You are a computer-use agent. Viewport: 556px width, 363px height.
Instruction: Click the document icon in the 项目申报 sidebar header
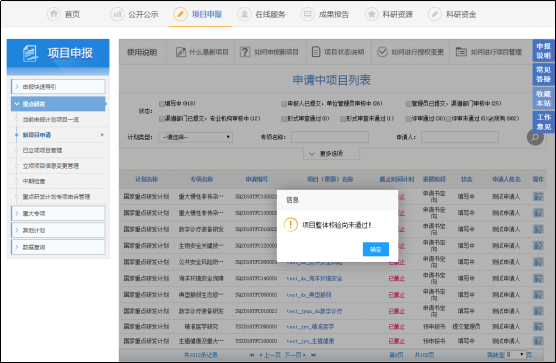coord(30,53)
